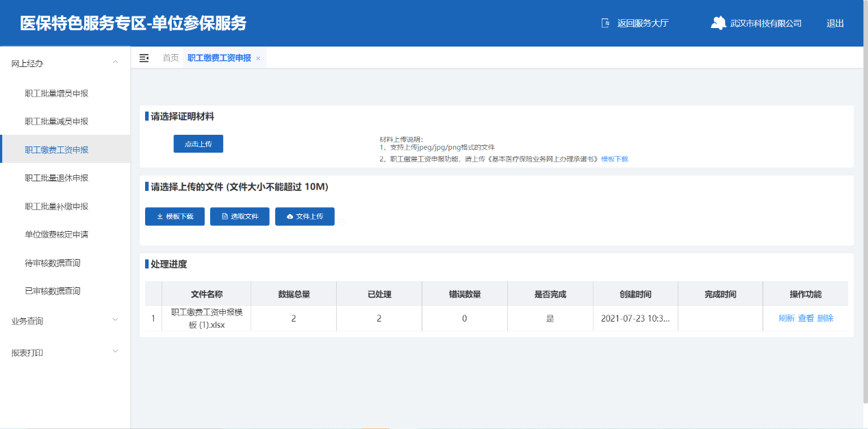
Task: Open 职工批量增员申报 in sidebar
Action: [57, 93]
